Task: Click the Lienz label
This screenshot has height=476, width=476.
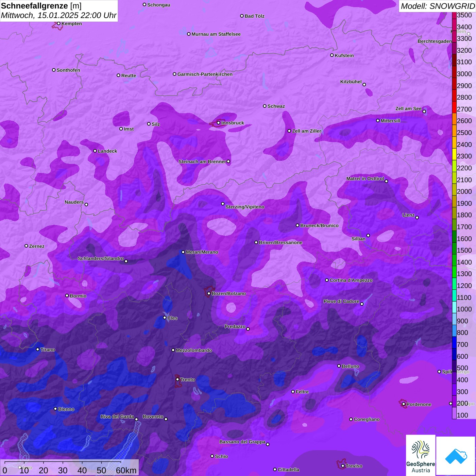Action: (x=408, y=215)
